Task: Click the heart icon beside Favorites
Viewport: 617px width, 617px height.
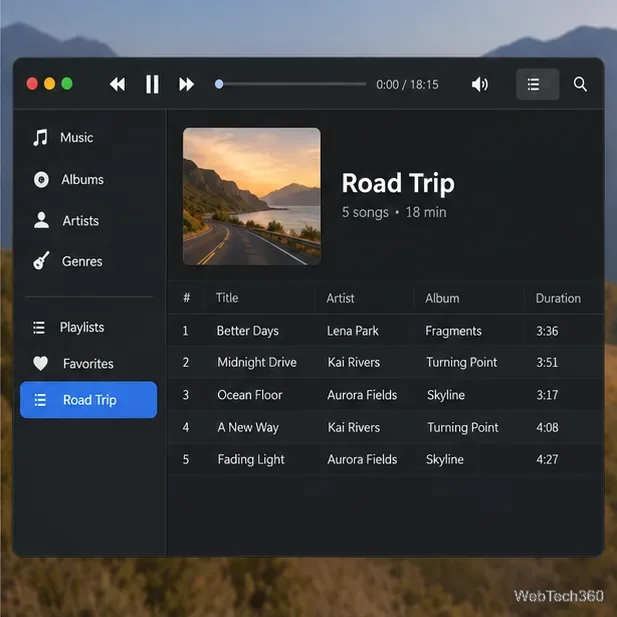Action: point(40,363)
